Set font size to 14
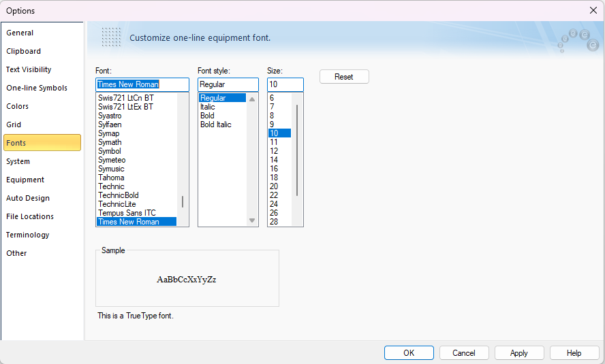Viewport: 605px width, 364px height. click(280, 160)
